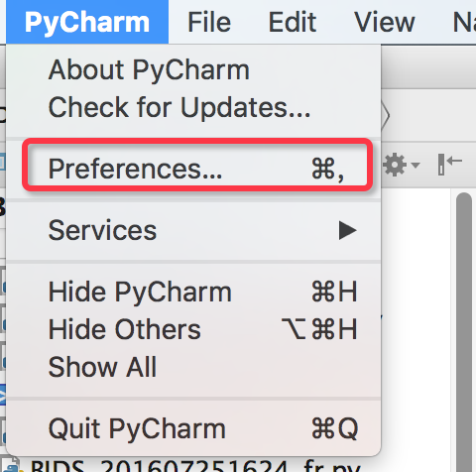The width and height of the screenshot is (476, 472).
Task: Click the breadcrumb chevron arrow
Action: (x=386, y=116)
